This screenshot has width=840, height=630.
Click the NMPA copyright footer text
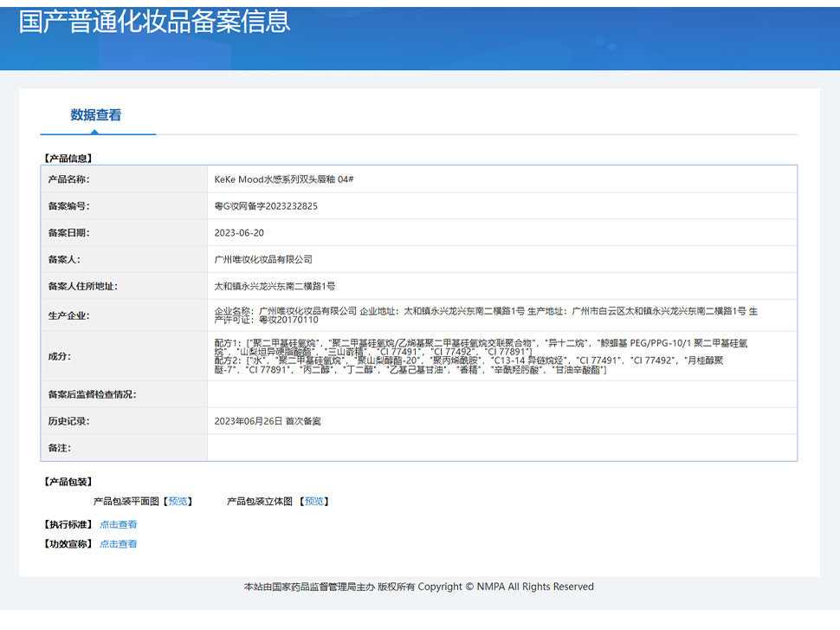(418, 587)
